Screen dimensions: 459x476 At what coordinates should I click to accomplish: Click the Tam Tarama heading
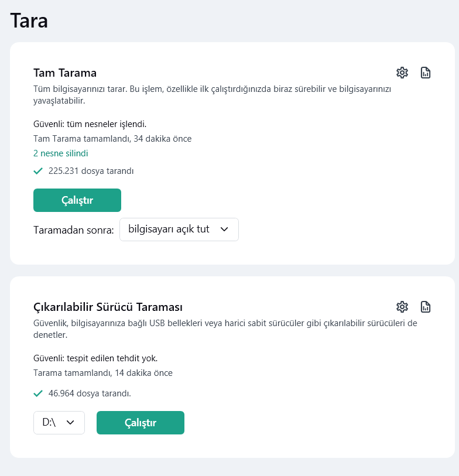[x=65, y=73]
